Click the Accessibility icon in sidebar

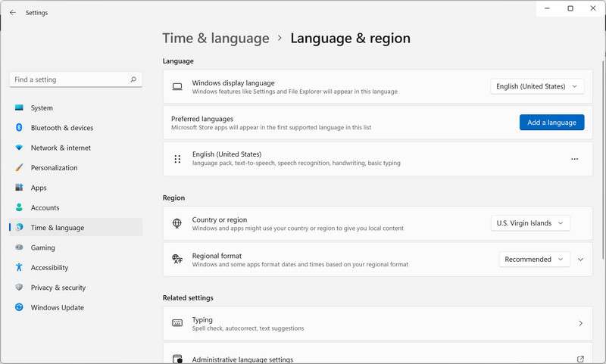pos(19,267)
